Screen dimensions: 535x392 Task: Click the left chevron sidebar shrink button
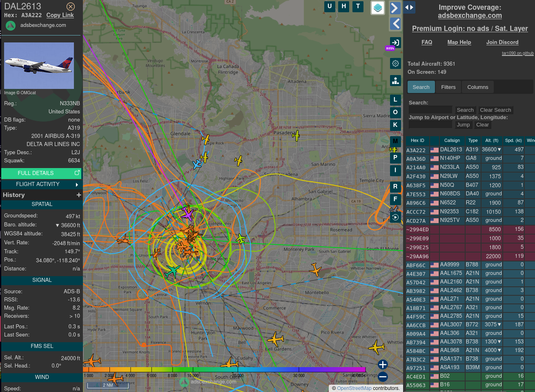click(395, 24)
